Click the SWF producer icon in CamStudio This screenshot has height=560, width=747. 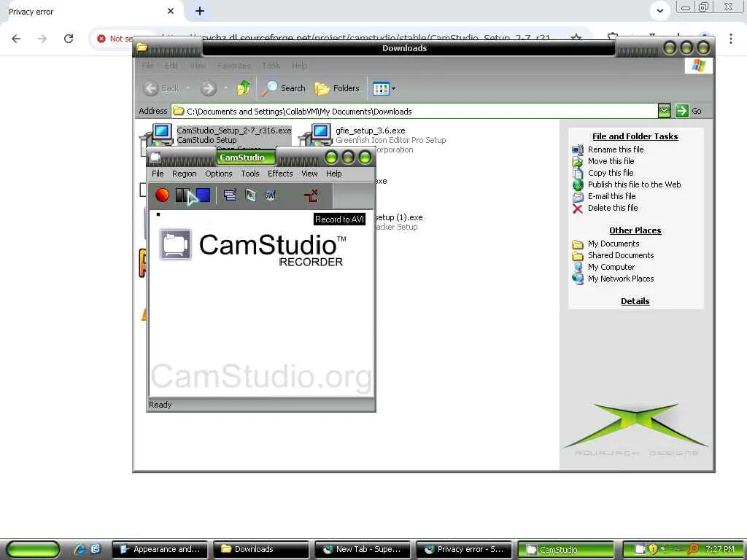pos(270,195)
